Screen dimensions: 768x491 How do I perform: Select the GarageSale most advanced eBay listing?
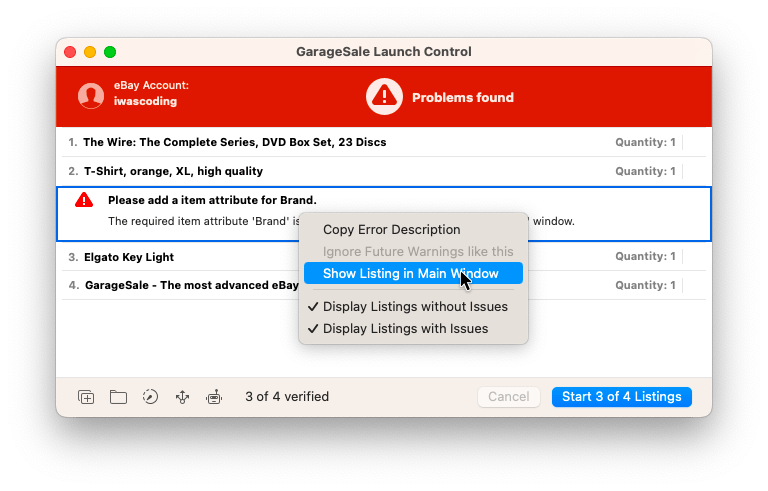pos(384,285)
